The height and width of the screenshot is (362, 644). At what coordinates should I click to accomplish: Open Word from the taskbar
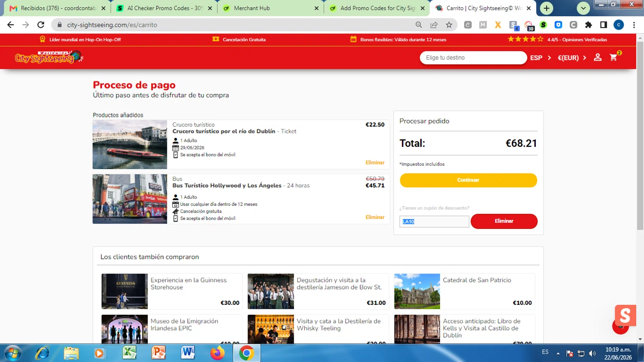[x=188, y=353]
